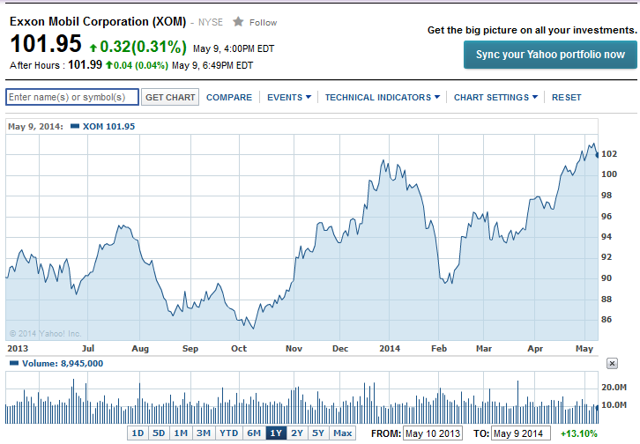Screen dimensions: 640x444
Task: Click the last data point marker on chart
Action: click(x=597, y=155)
